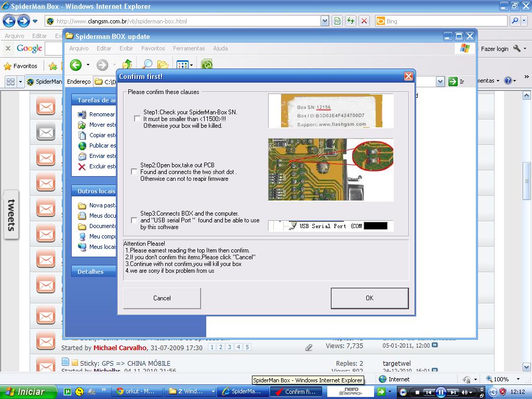Click Explorer search magnifier icon
Image resolution: width=532 pixels, height=399 pixels.
click(147, 64)
